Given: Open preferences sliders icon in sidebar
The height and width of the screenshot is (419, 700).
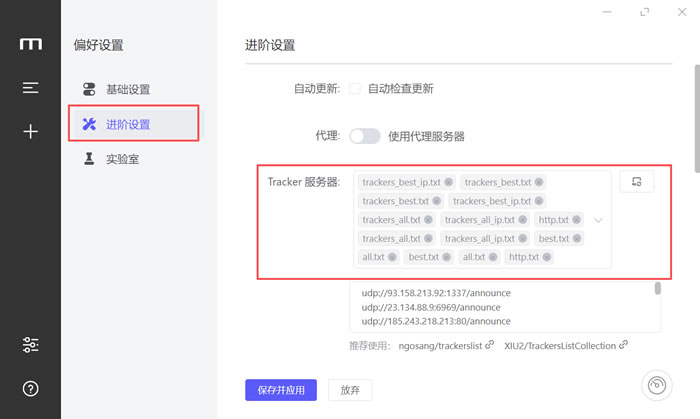Looking at the screenshot, I should pyautogui.click(x=30, y=345).
